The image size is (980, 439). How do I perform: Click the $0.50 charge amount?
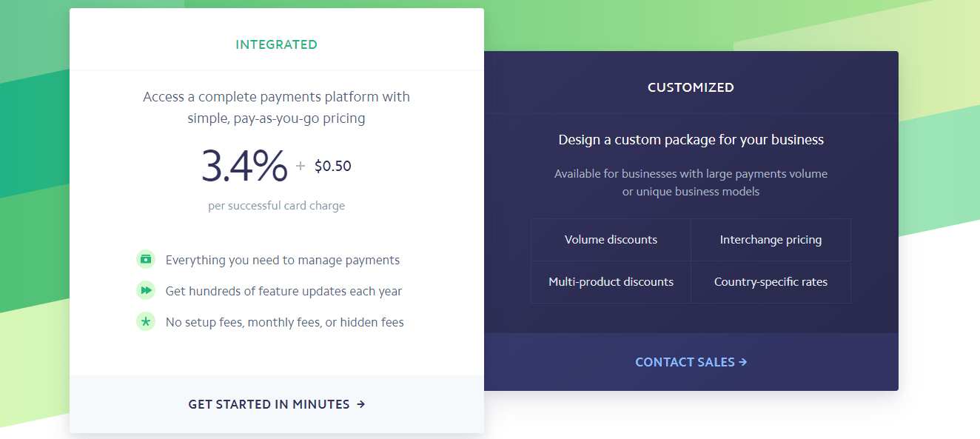pos(332,166)
